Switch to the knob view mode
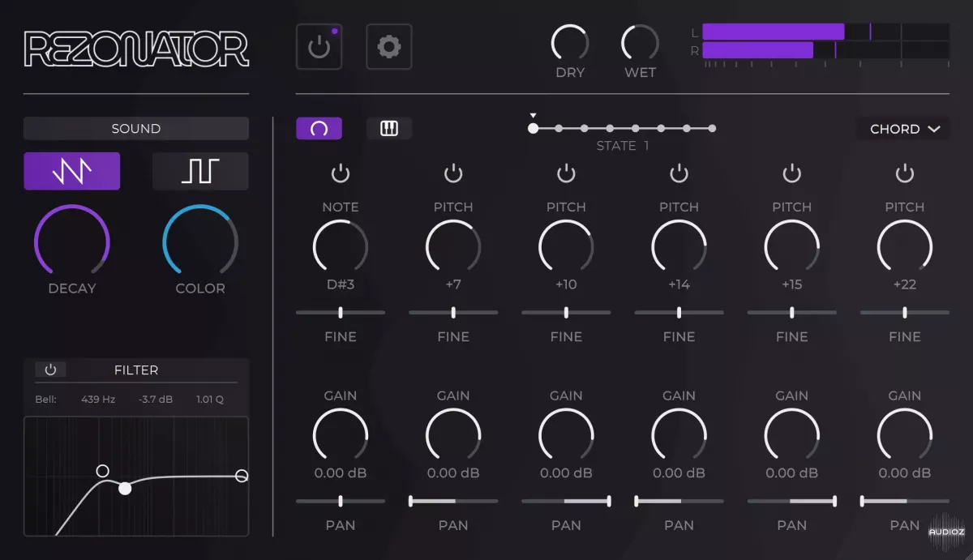The image size is (973, 560). pos(319,128)
